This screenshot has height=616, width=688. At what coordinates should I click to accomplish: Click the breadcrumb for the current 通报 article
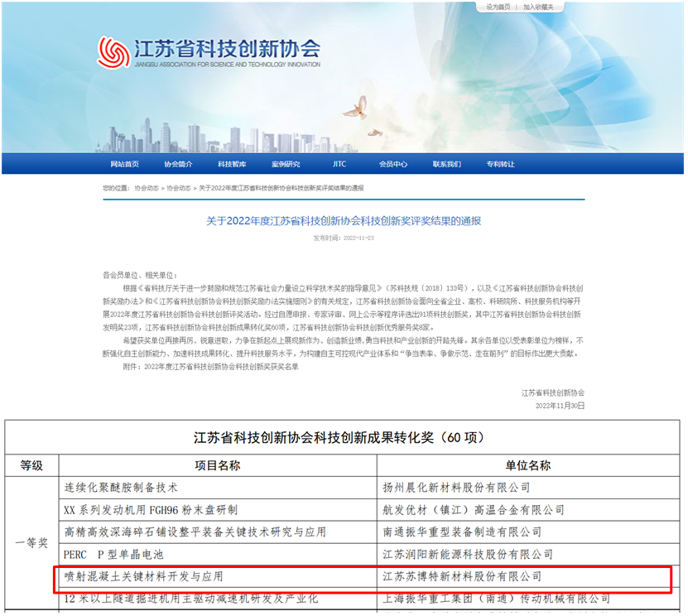(281, 188)
